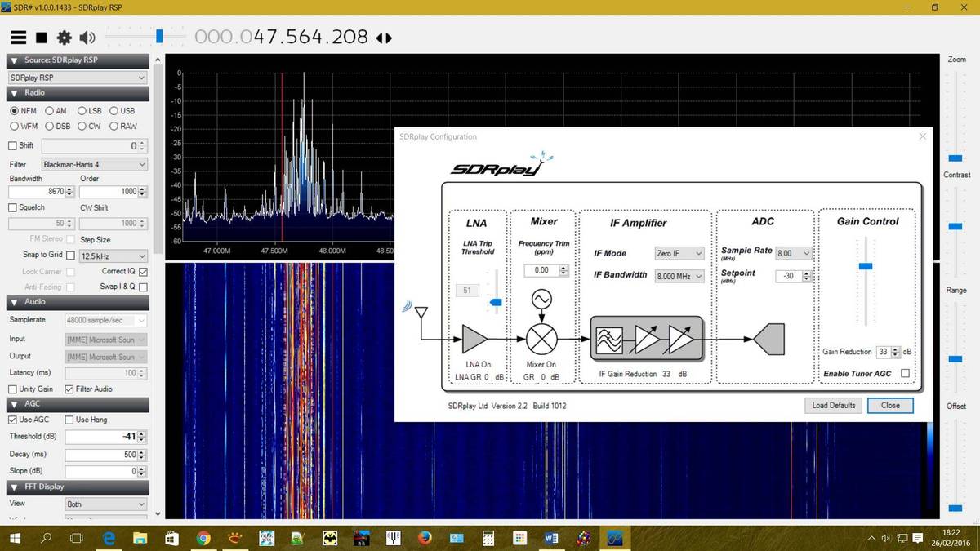This screenshot has width=980, height=551.
Task: Toggle the Correct IQ checkbox
Action: pyautogui.click(x=144, y=271)
